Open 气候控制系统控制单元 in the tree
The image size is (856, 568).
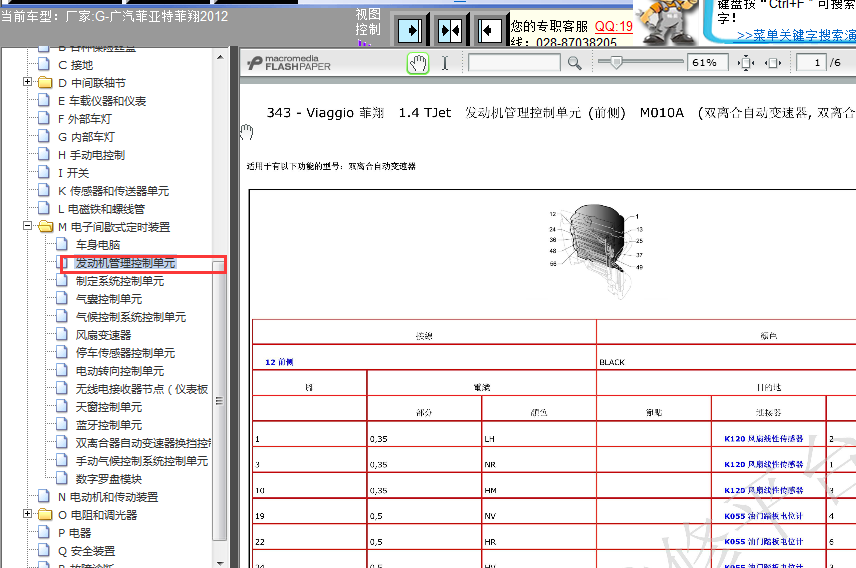(130, 317)
